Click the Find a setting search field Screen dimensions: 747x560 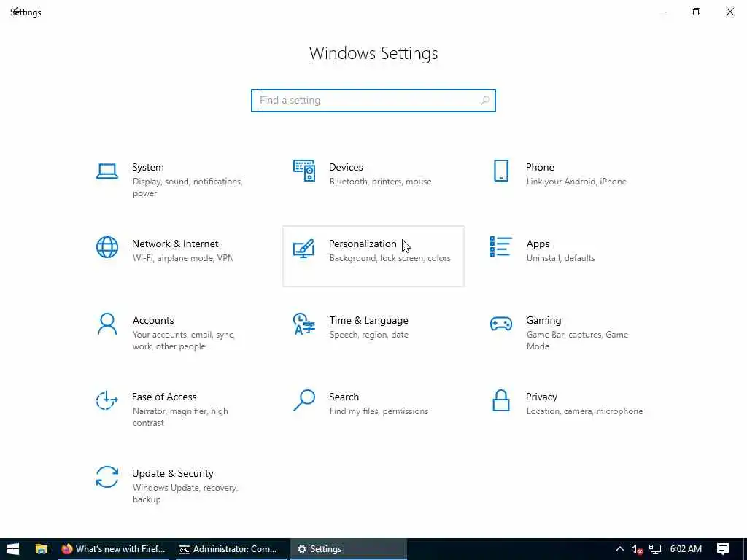373,101
